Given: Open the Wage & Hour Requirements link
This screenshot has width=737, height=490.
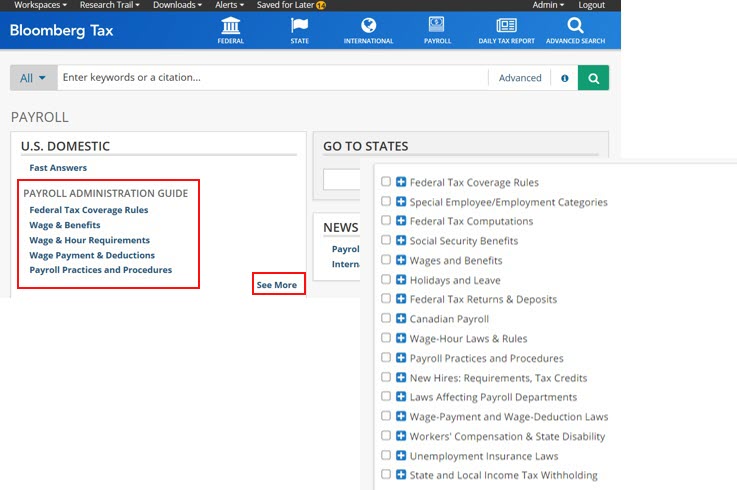Looking at the screenshot, I should tap(89, 240).
